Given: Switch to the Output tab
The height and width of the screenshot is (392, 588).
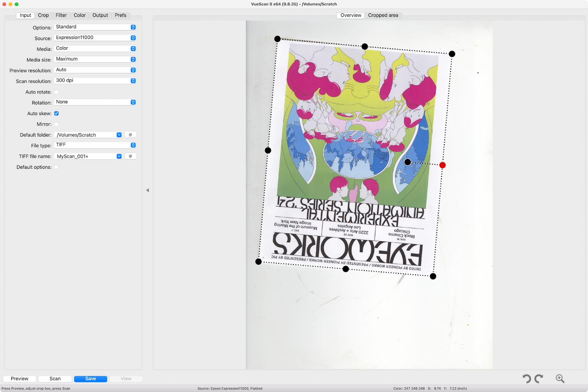Looking at the screenshot, I should [x=100, y=15].
